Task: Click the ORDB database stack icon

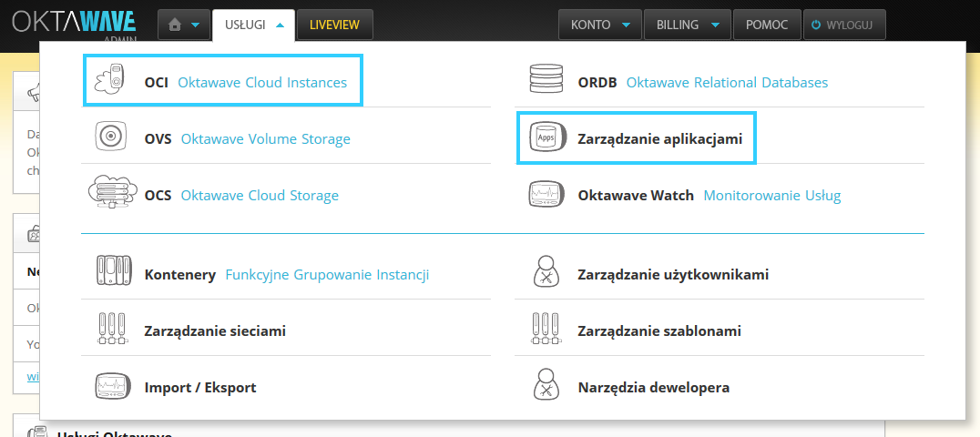Action: click(546, 79)
